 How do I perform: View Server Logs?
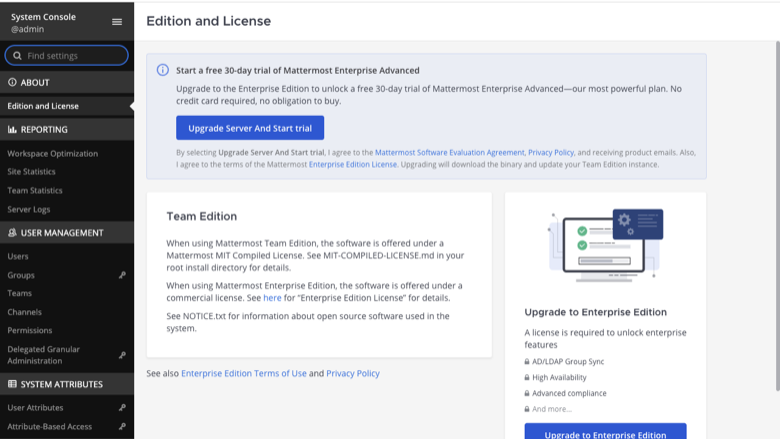point(28,209)
